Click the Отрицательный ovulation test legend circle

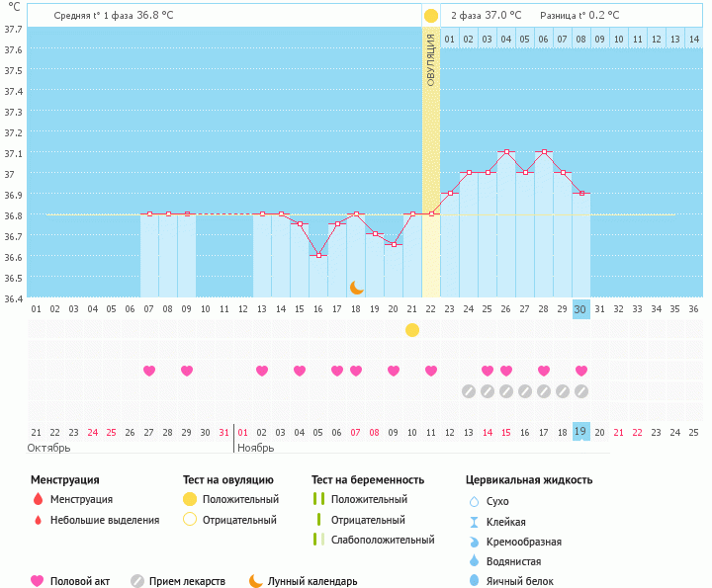[x=190, y=520]
